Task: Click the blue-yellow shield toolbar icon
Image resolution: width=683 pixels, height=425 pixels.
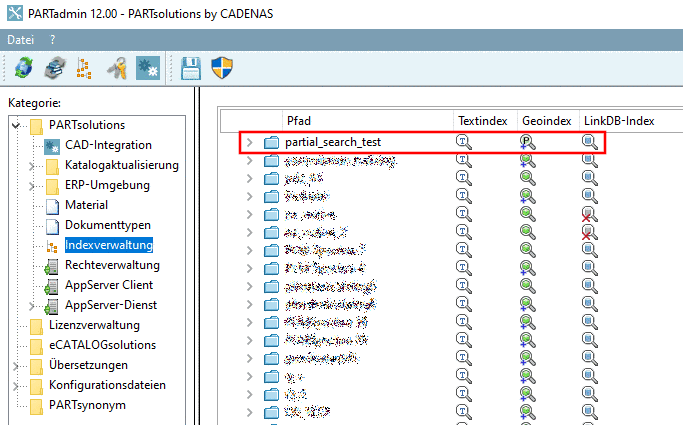Action: point(222,68)
